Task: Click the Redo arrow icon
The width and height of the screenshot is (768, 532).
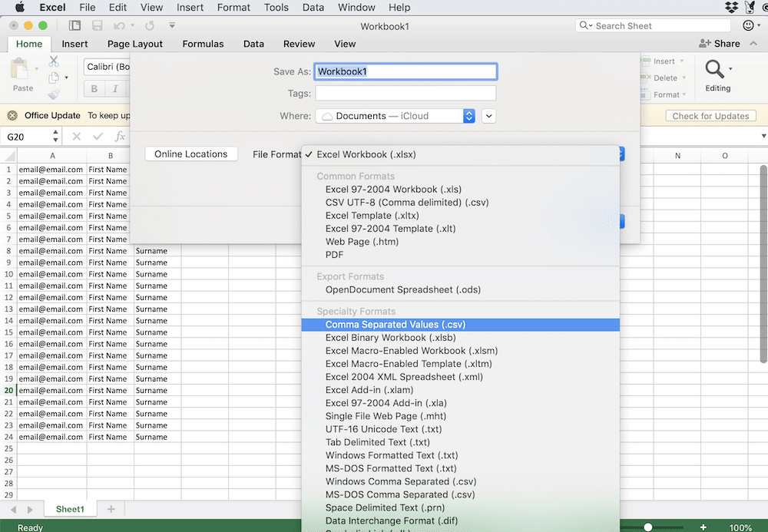Action: point(150,25)
